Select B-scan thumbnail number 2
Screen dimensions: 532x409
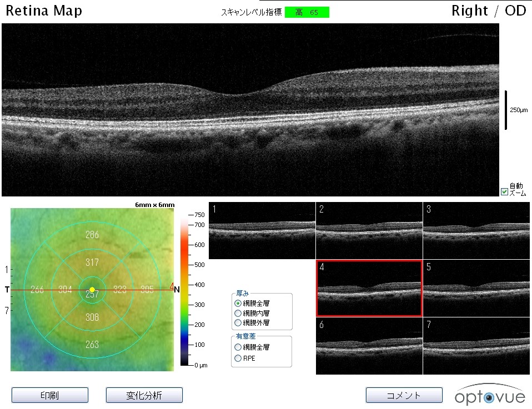[x=369, y=230]
